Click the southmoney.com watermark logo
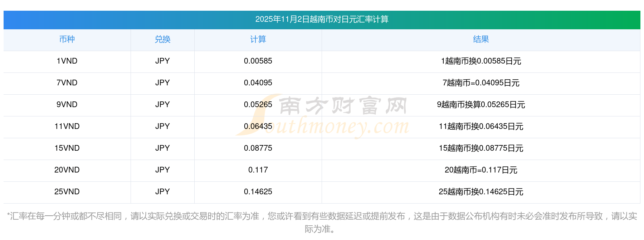644x240 pixels. [x=322, y=116]
